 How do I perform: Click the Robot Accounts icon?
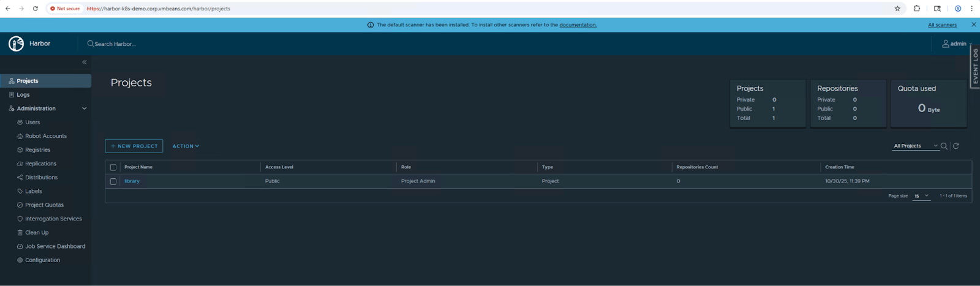(x=20, y=136)
